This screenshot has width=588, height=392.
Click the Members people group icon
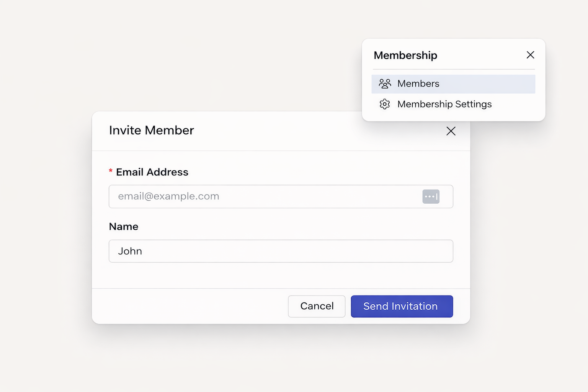tap(385, 83)
